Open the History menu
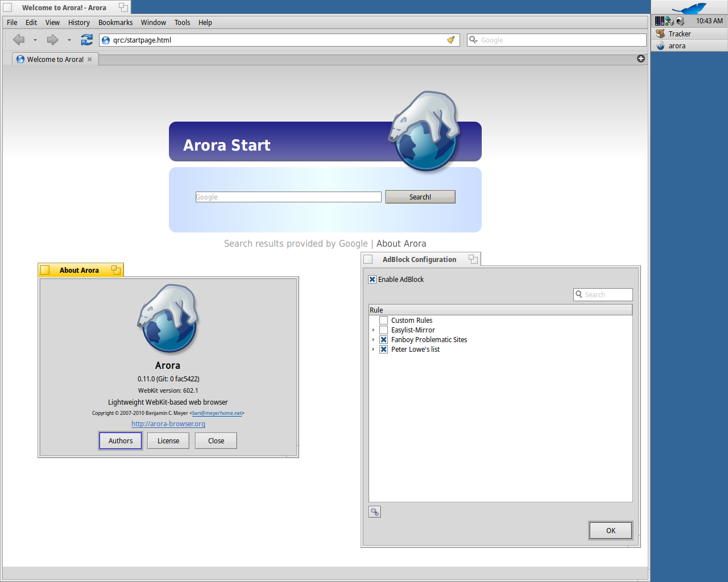728x582 pixels. [79, 23]
